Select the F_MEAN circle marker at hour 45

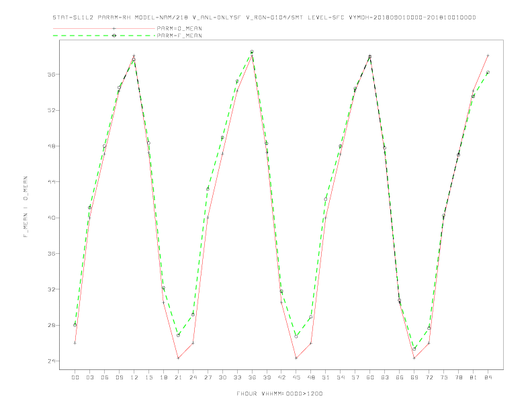pyautogui.click(x=296, y=336)
